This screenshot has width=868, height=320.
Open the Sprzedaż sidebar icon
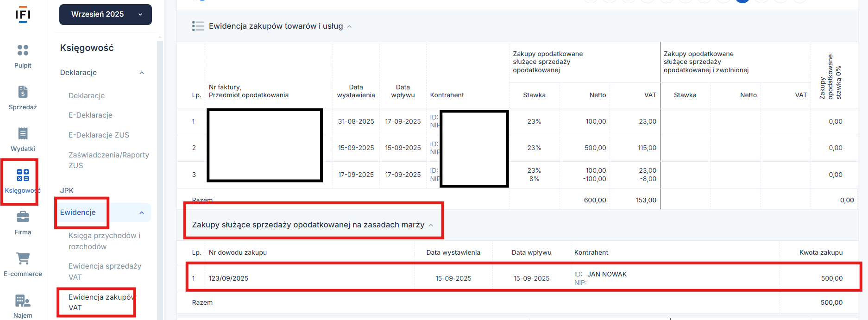[x=23, y=92]
